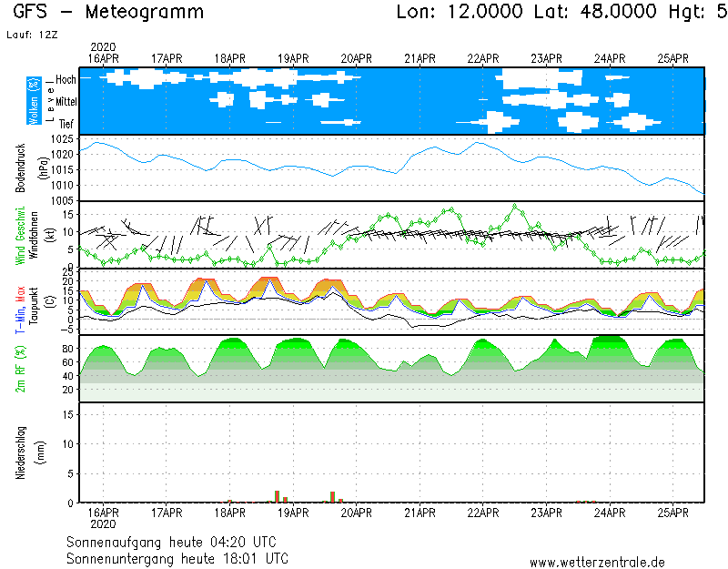728x569 pixels.
Task: Click the 'Hoch' cloud level label
Action: click(x=66, y=79)
